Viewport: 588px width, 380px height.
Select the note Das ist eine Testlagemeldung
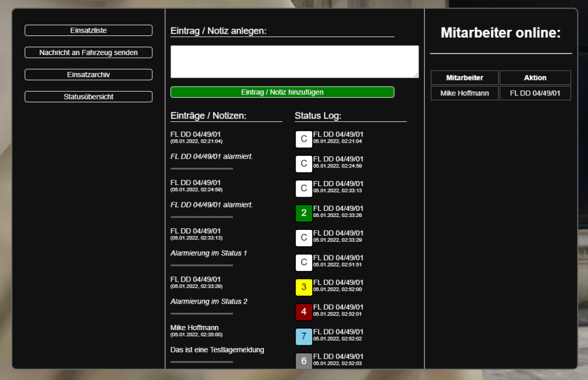(217, 350)
